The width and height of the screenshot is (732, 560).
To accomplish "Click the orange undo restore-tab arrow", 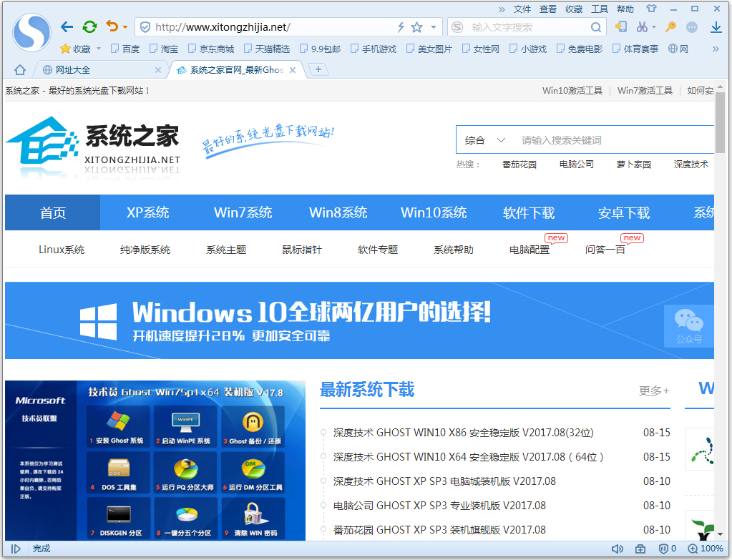I will (112, 26).
